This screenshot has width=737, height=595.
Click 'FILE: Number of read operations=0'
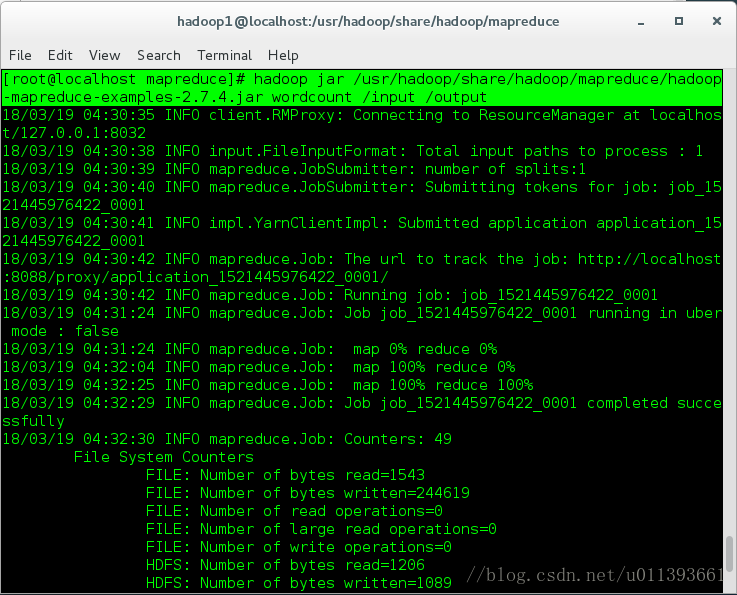(294, 511)
